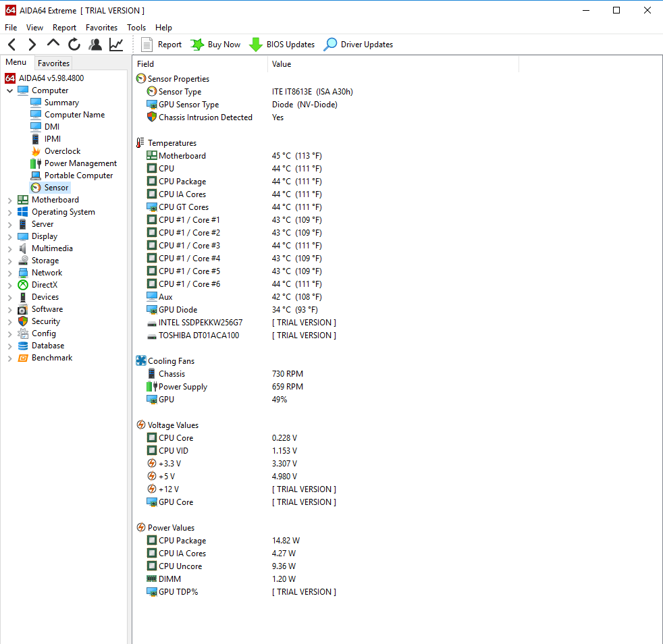The height and width of the screenshot is (644, 663).
Task: Expand the Motherboard tree node
Action: coord(9,200)
